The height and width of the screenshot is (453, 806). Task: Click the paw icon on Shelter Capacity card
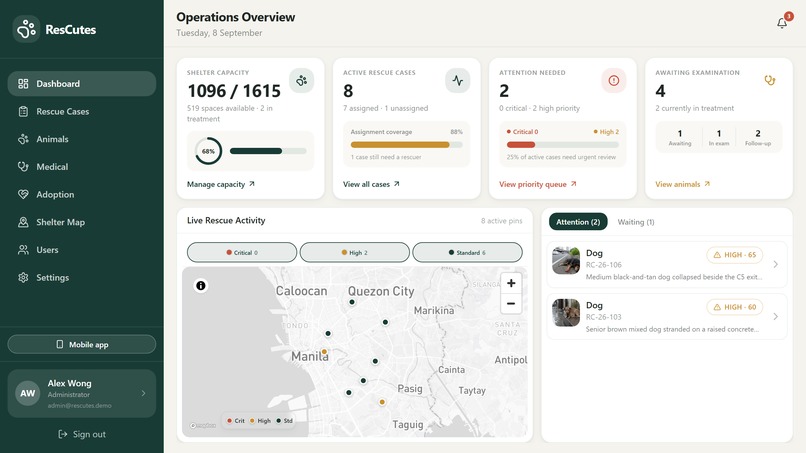(302, 81)
